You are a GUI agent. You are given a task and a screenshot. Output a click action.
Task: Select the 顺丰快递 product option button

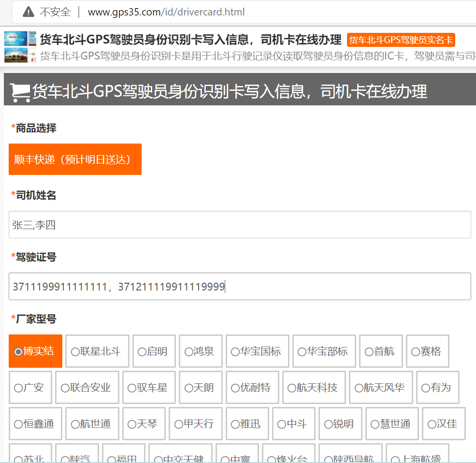(x=75, y=159)
